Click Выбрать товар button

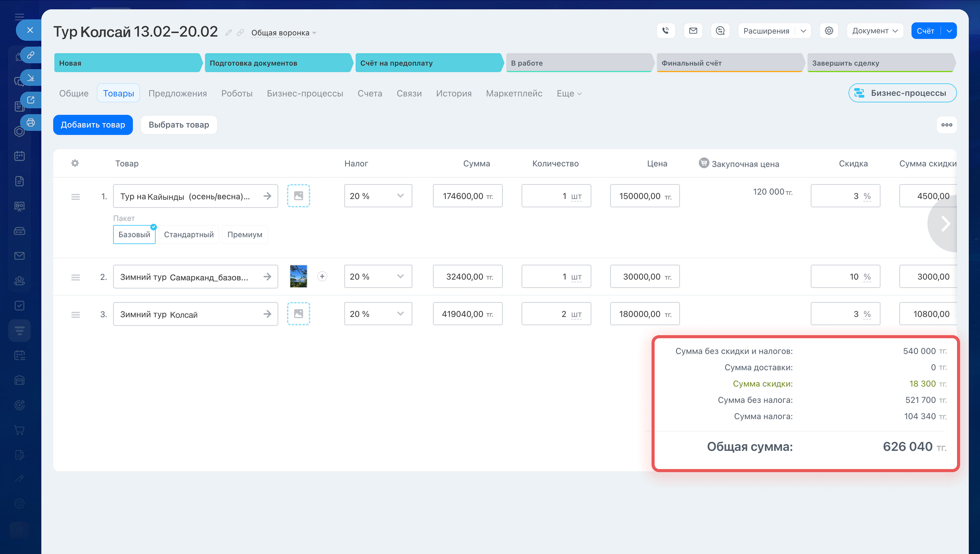[178, 125]
